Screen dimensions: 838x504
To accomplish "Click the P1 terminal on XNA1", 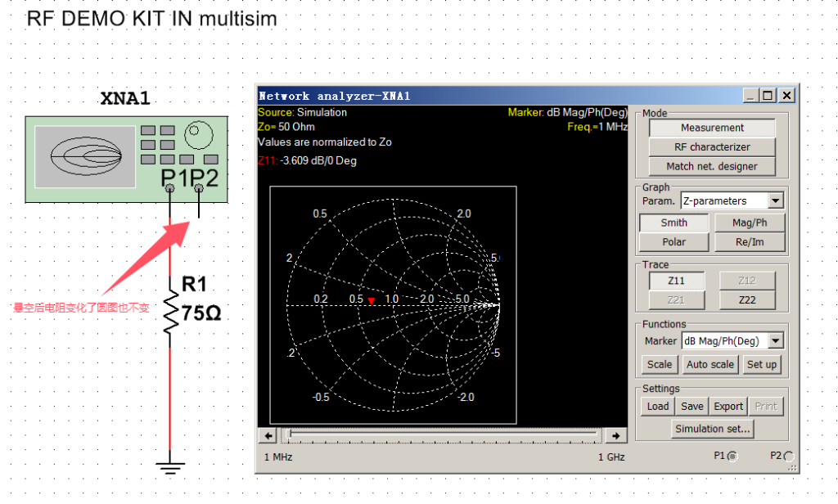I will [x=170, y=188].
